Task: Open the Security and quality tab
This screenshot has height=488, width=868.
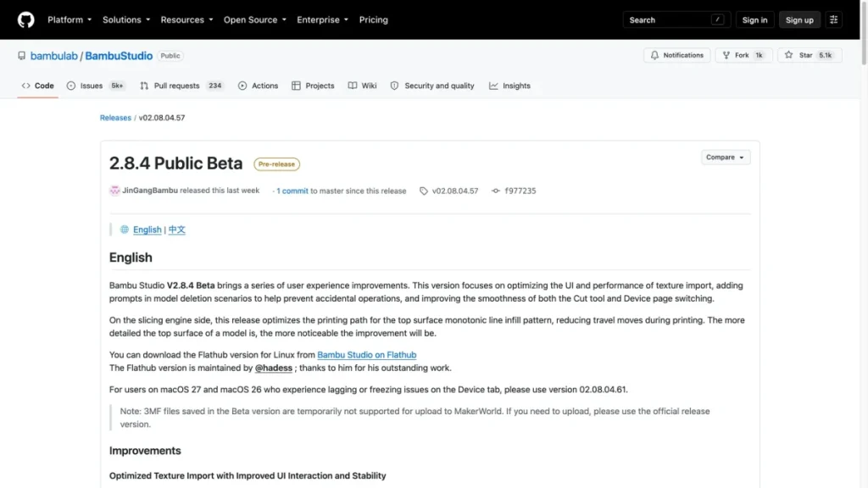Action: pos(432,86)
